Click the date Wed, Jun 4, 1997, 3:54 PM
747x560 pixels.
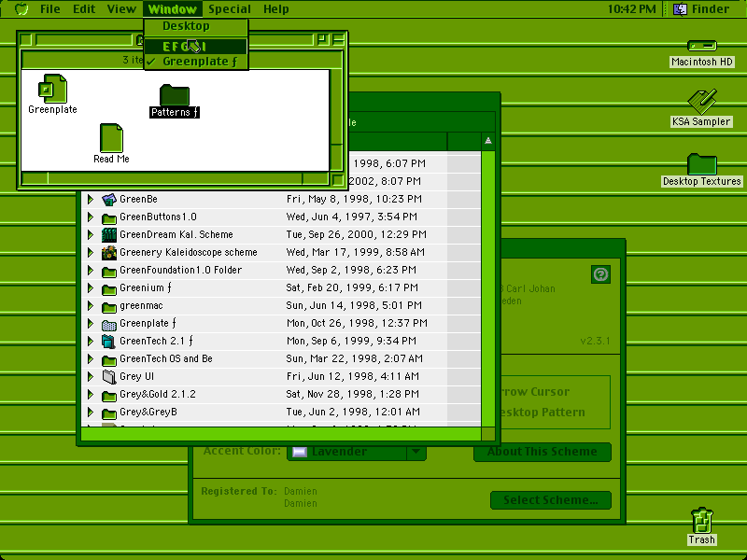pos(352,217)
